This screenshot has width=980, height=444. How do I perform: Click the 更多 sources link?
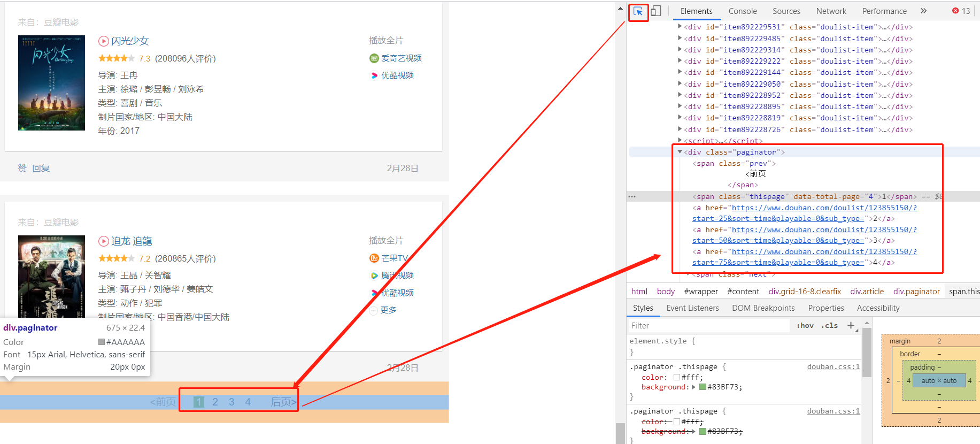389,310
